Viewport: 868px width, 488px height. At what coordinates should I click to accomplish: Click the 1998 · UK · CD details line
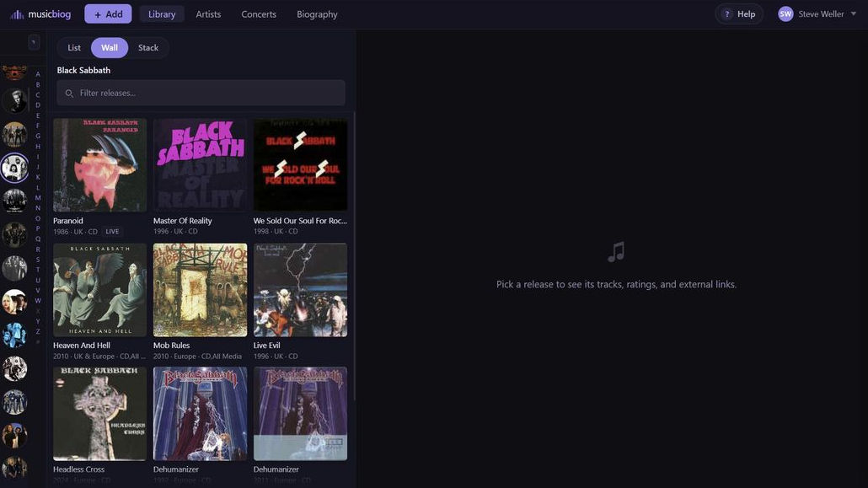[276, 232]
